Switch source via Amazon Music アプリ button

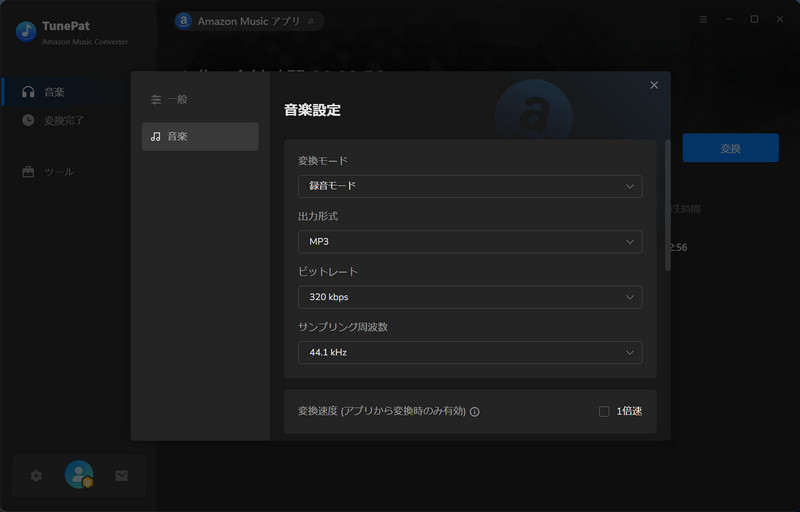pos(249,21)
